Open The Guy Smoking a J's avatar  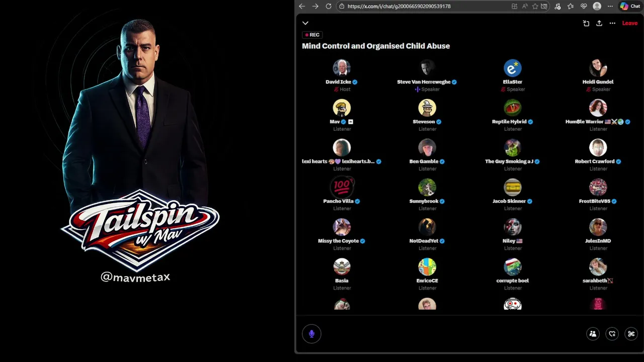click(x=513, y=147)
